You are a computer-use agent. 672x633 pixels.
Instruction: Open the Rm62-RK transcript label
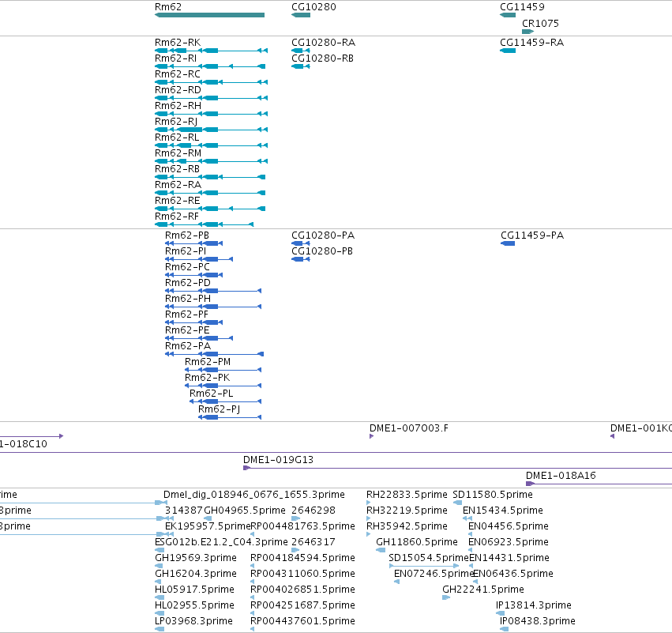(x=178, y=43)
